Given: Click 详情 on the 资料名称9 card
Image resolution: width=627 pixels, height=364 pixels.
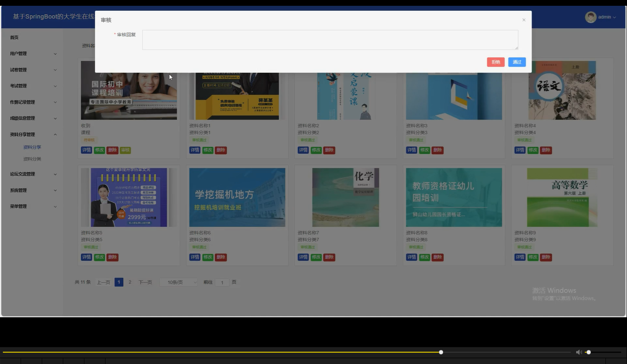Looking at the screenshot, I should 520,257.
